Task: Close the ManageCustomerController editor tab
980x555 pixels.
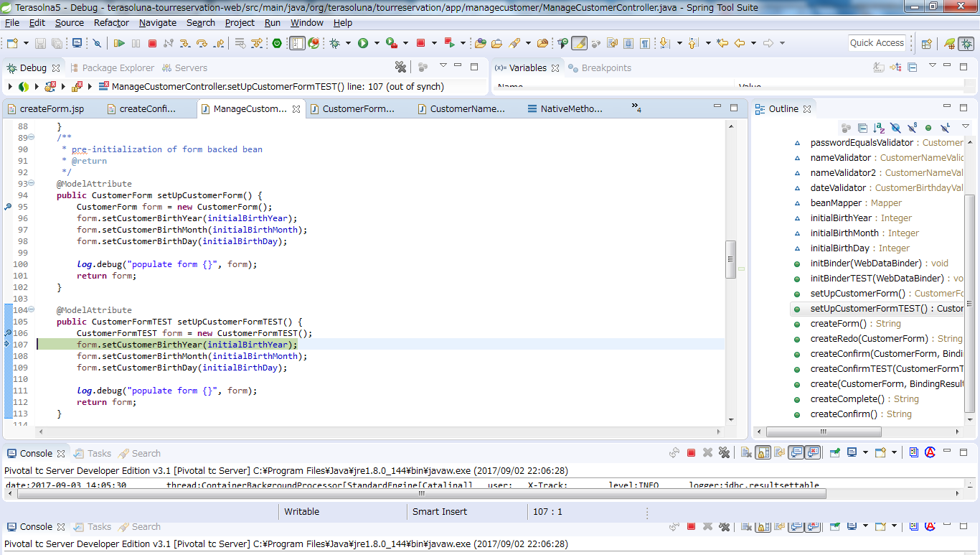Action: coord(296,109)
